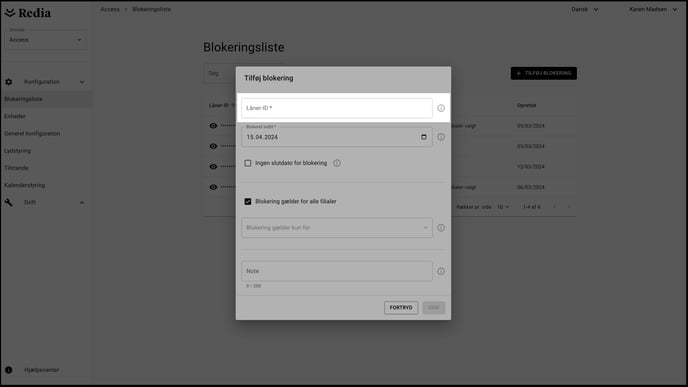Focus the Låner-ID input field
688x387 pixels.
(x=337, y=108)
